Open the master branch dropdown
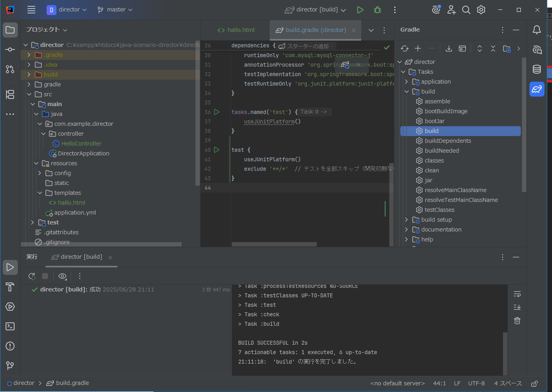Viewport: 552px width, 392px height. coord(115,9)
